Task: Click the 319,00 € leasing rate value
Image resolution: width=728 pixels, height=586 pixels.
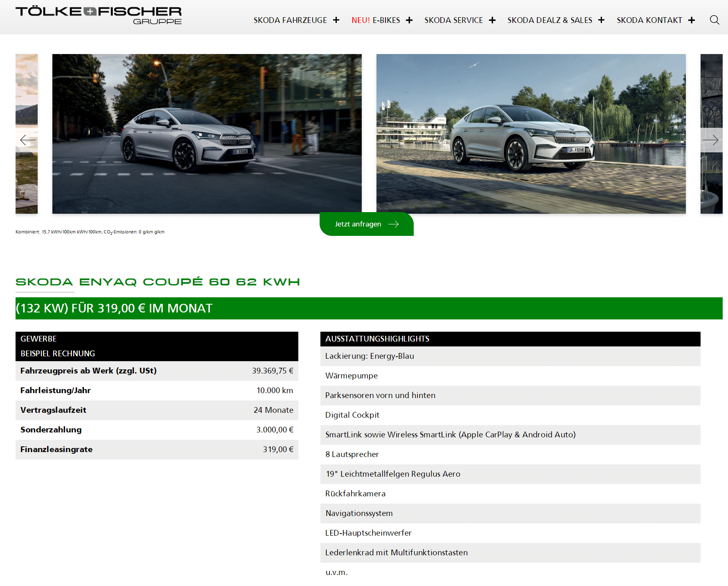Action: point(278,449)
